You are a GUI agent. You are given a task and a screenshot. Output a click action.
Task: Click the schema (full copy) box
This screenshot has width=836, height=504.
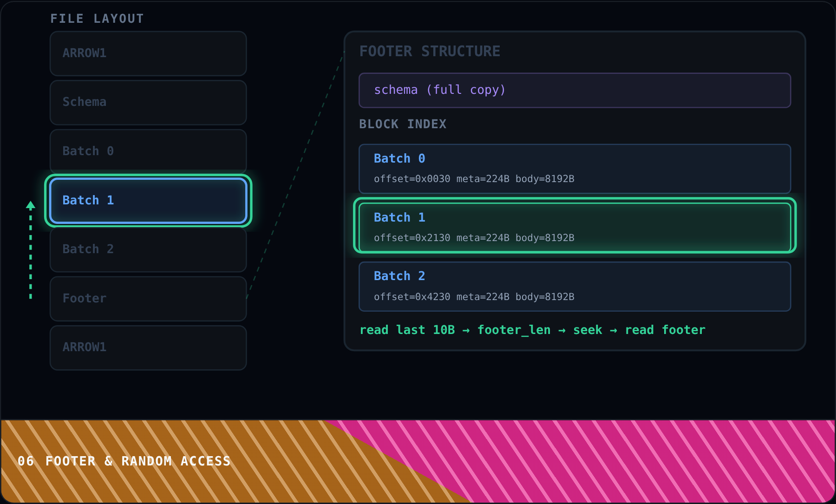(x=575, y=90)
